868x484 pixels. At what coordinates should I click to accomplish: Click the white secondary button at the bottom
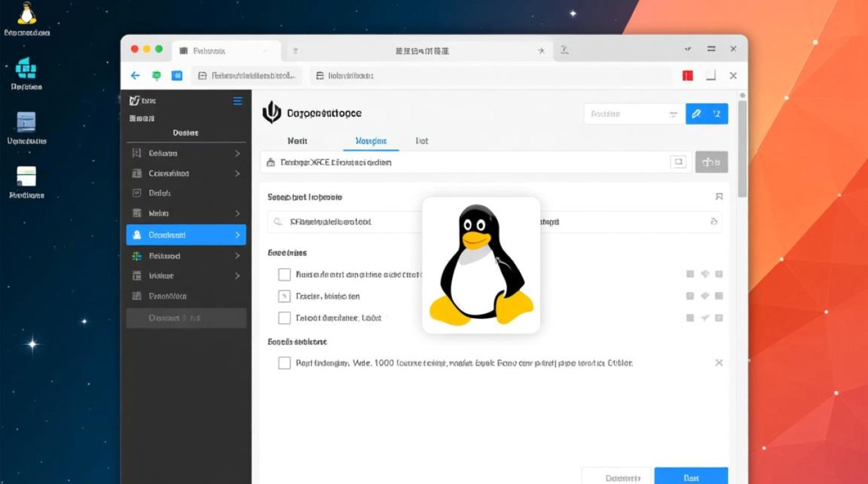[x=617, y=477]
